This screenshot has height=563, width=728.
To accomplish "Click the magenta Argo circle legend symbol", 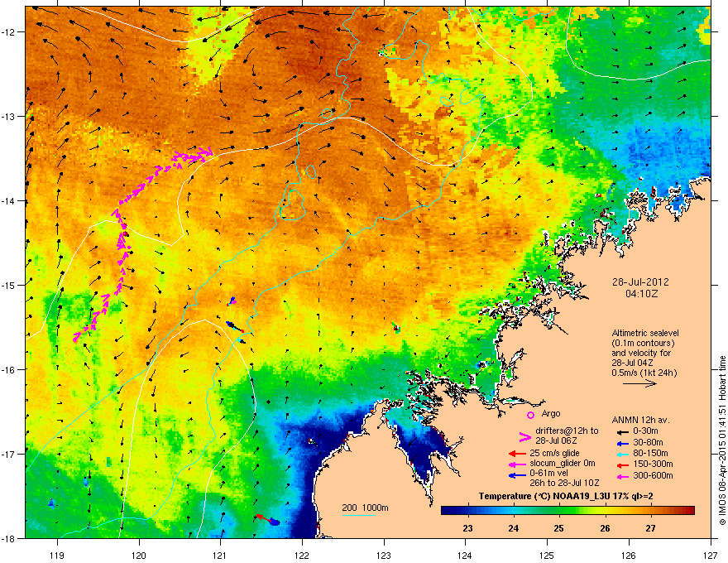I will pos(530,415).
